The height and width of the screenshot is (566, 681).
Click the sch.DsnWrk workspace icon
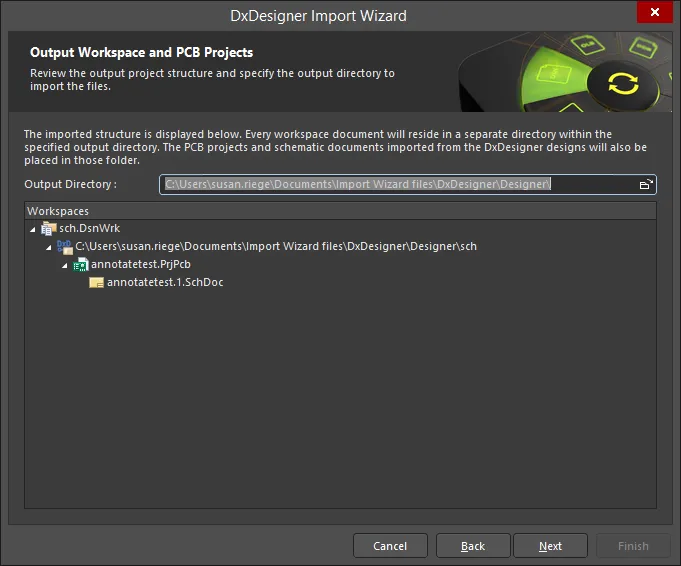[49, 228]
